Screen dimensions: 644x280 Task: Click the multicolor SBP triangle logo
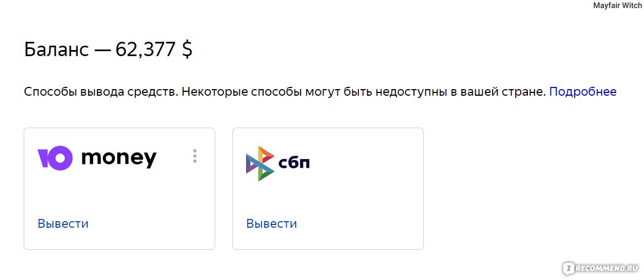[x=260, y=163]
